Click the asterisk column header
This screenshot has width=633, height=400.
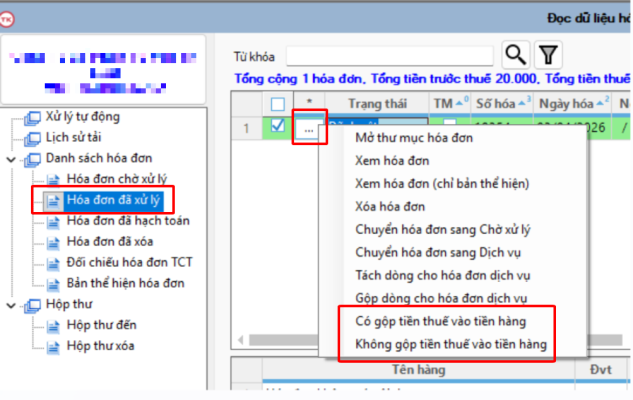pos(309,103)
